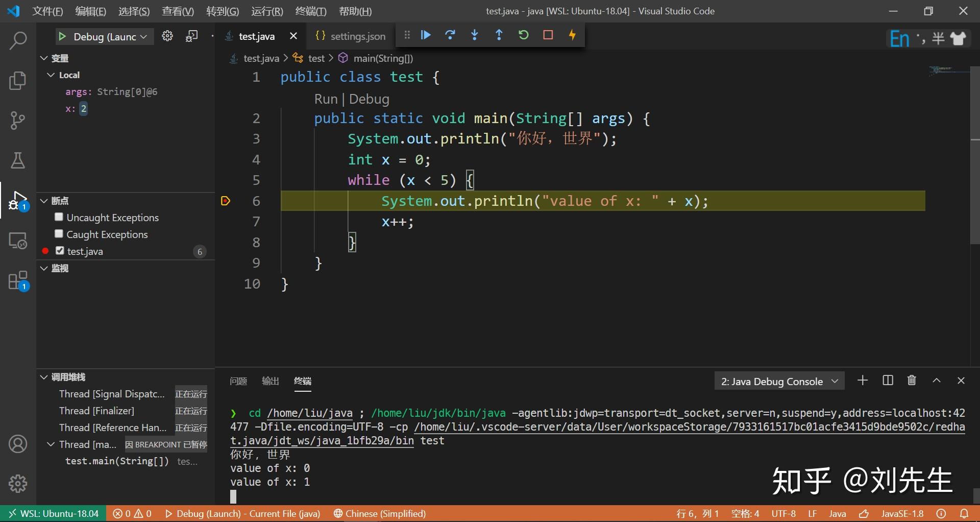This screenshot has width=980, height=522.
Task: Click the Run CodeLens above main
Action: (x=326, y=99)
